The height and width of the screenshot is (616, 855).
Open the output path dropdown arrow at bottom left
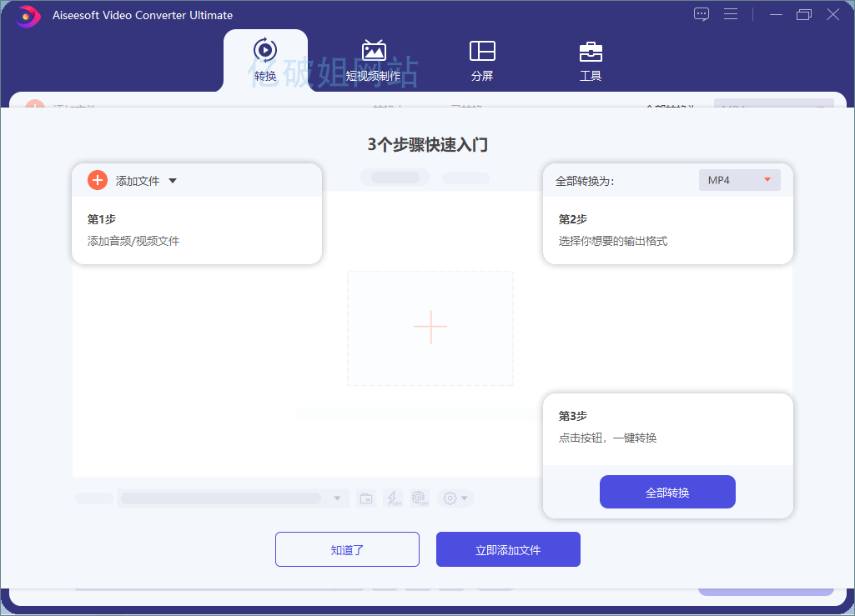[x=338, y=498]
